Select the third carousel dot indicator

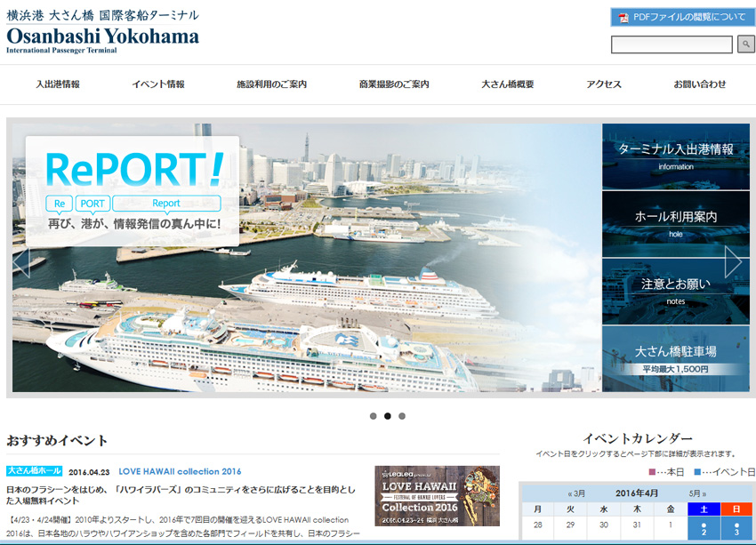(x=402, y=416)
